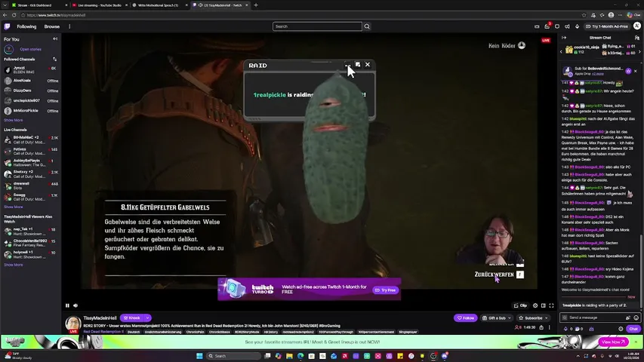The height and width of the screenshot is (362, 644).
Task: Click Gift a Sub button
Action: [496, 318]
